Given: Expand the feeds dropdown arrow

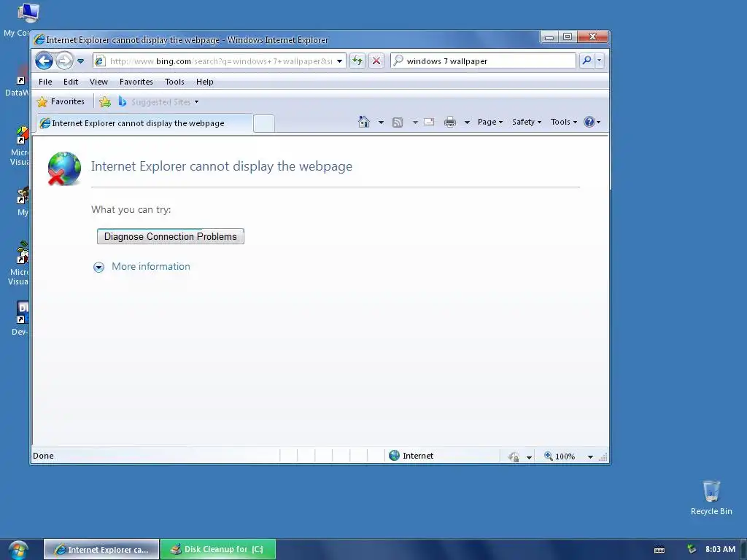Looking at the screenshot, I should pyautogui.click(x=415, y=122).
